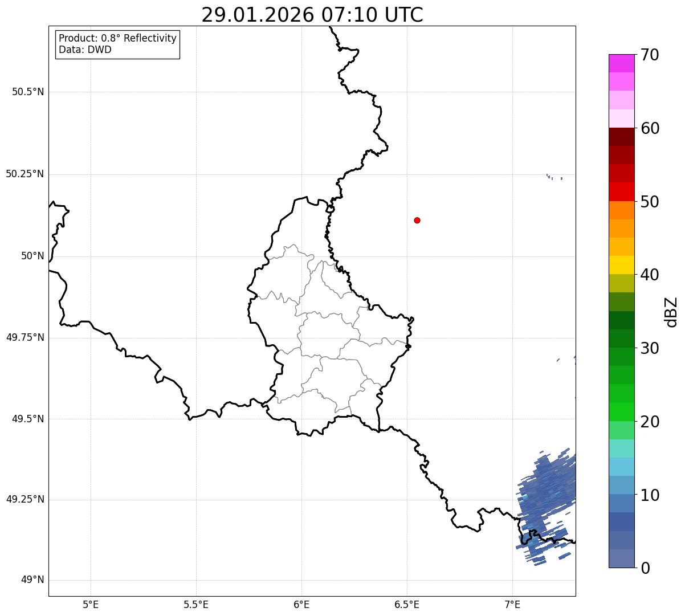685x616 pixels.
Task: Click the '49.75°N' latitude label
Action: 25,337
